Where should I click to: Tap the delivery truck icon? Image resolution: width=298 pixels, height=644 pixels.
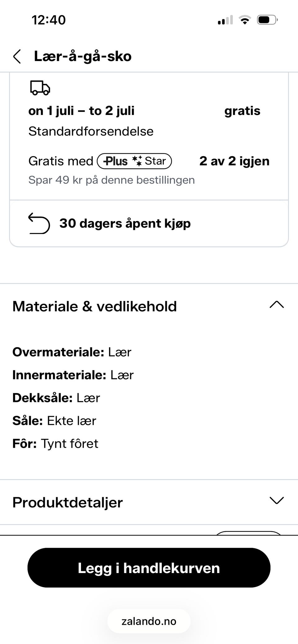(40, 88)
